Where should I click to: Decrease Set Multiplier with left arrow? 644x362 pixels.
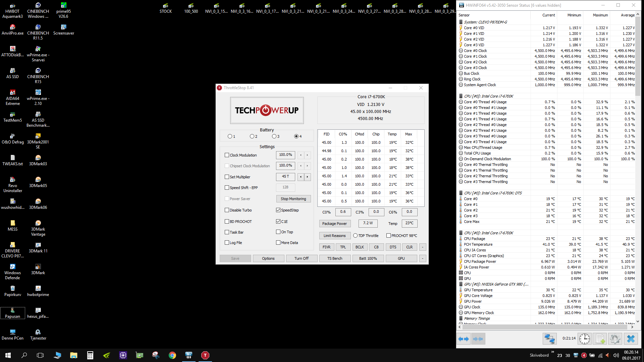click(301, 177)
